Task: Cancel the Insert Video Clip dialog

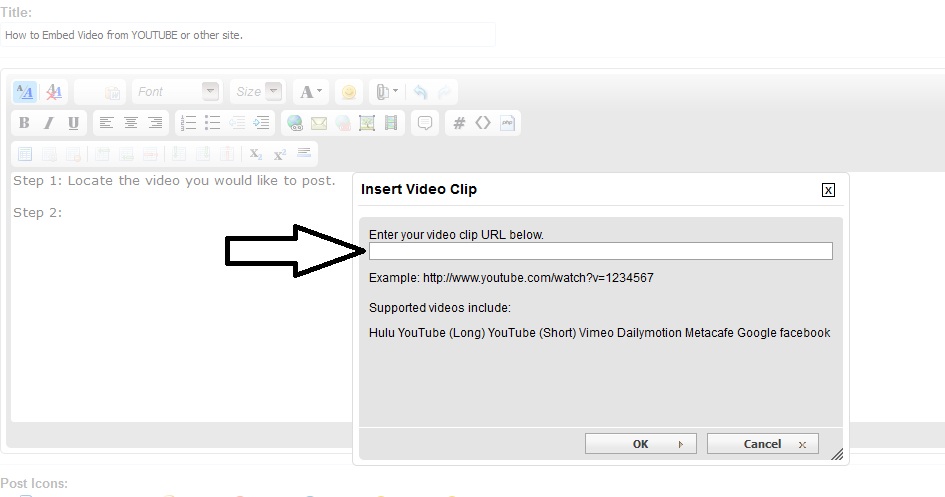Action: coord(762,444)
